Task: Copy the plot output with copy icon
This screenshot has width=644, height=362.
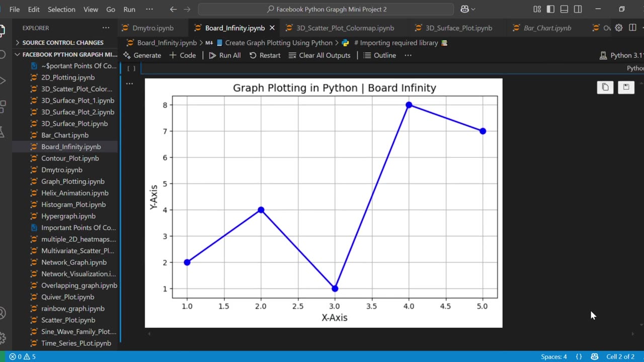Action: [605, 87]
